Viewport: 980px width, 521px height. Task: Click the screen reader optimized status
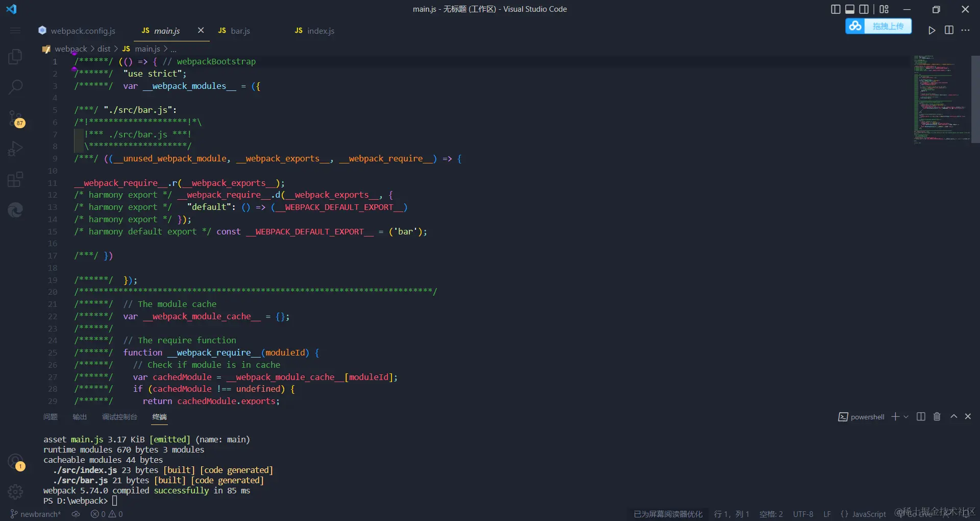click(x=668, y=514)
